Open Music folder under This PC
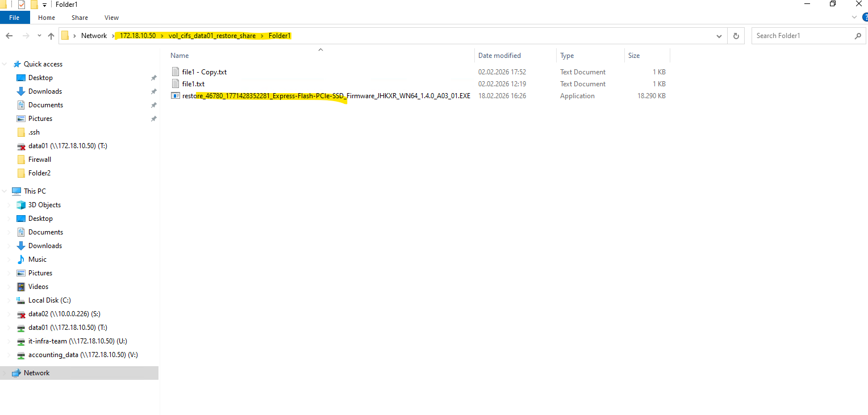The width and height of the screenshot is (868, 415). [x=37, y=259]
